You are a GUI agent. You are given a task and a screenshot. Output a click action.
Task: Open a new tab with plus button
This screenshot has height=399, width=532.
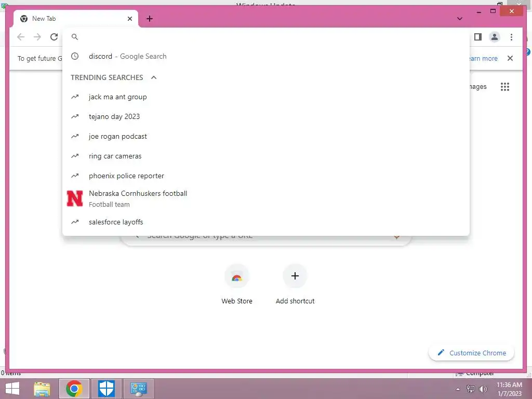(150, 19)
